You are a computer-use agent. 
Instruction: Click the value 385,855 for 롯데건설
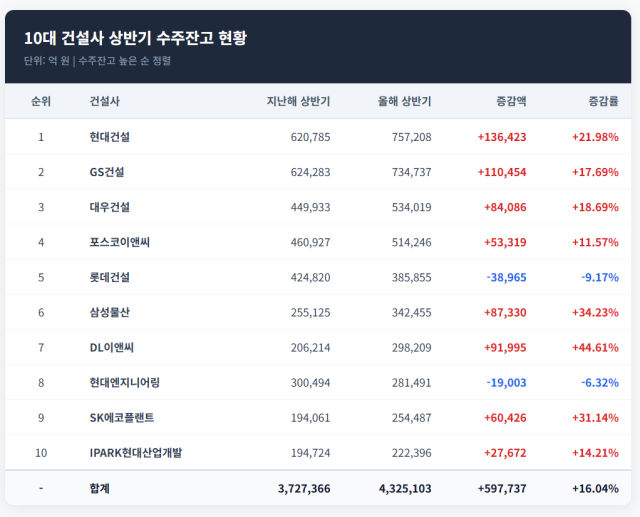[x=411, y=277]
